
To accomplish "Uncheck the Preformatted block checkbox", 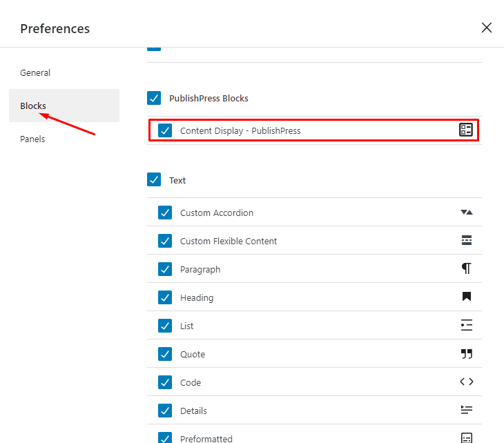I will pos(165,438).
